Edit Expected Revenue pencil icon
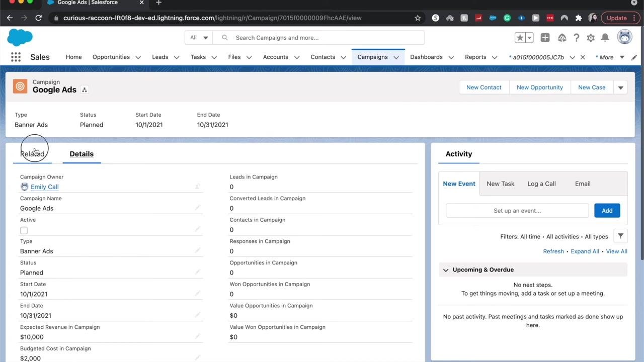 click(x=198, y=336)
